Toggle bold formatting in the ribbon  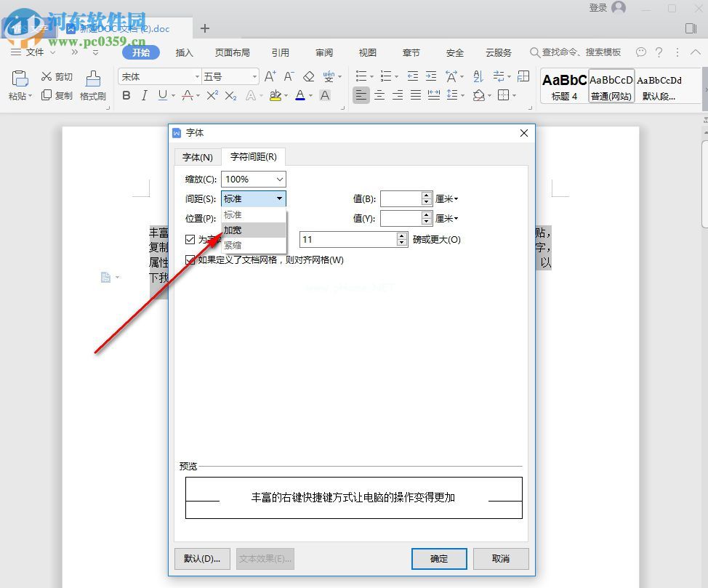click(x=125, y=95)
